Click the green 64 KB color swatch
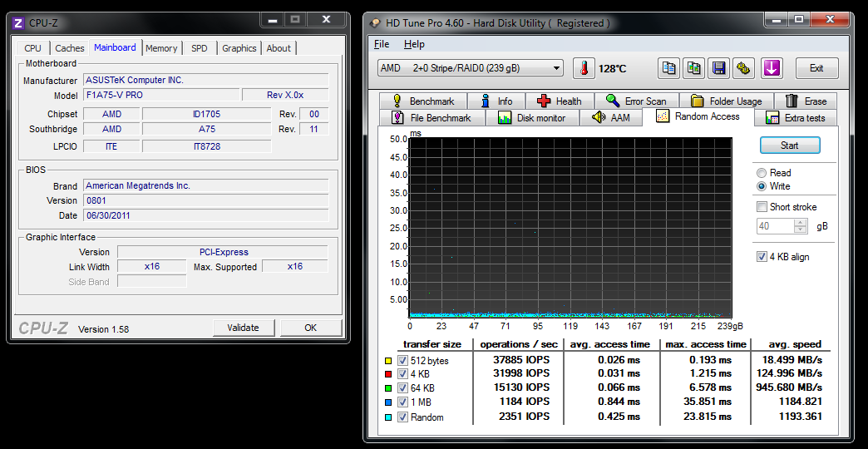 (x=388, y=388)
